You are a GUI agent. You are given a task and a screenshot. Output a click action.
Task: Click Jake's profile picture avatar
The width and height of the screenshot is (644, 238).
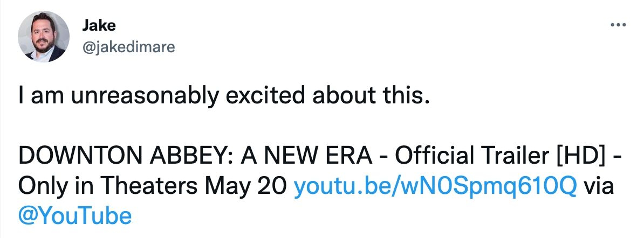coord(43,36)
